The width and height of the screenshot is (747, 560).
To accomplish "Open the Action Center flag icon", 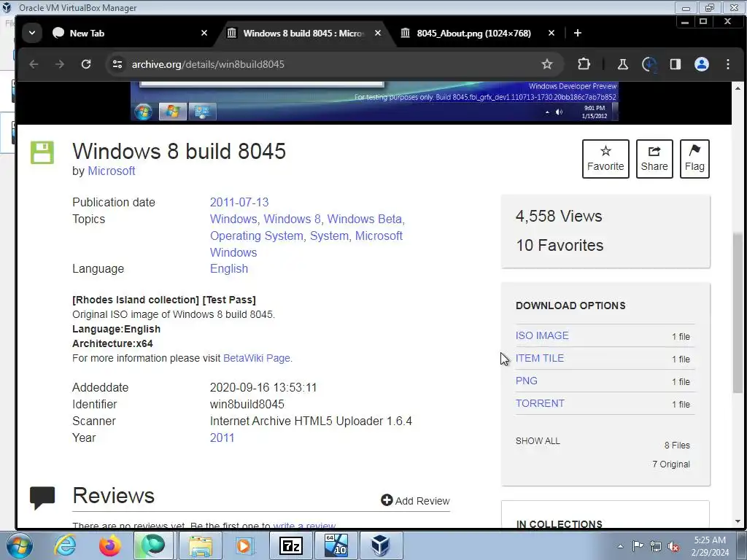I will (638, 546).
